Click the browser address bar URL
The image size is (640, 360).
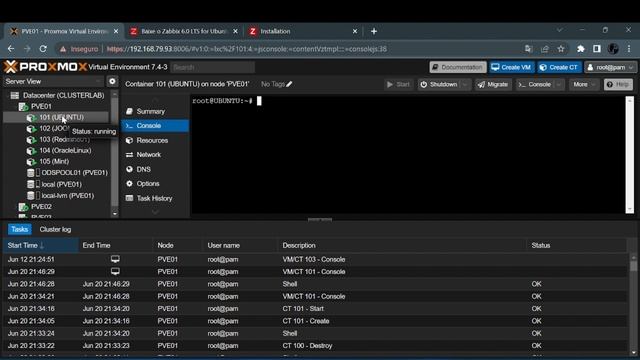[247, 49]
